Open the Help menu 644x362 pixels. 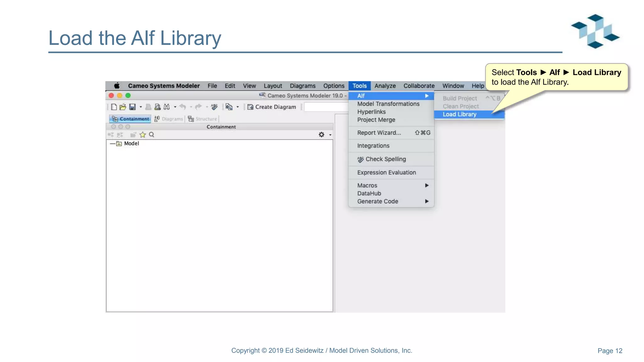tap(478, 86)
